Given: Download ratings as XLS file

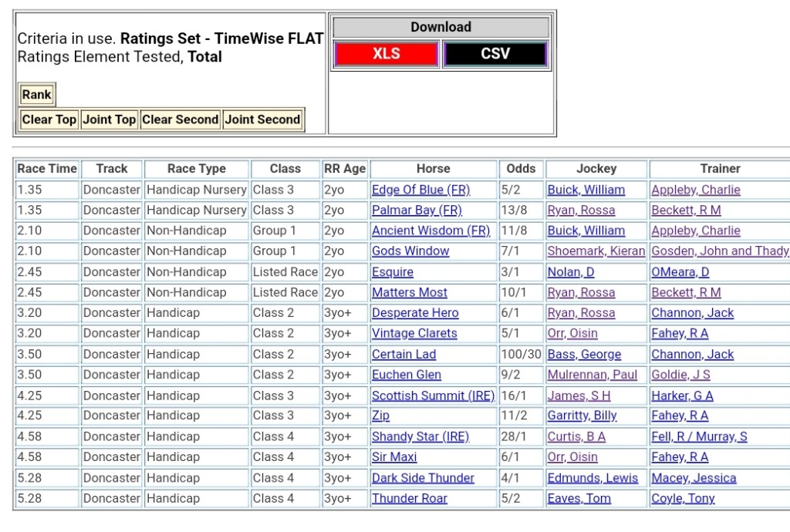Looking at the screenshot, I should [387, 54].
